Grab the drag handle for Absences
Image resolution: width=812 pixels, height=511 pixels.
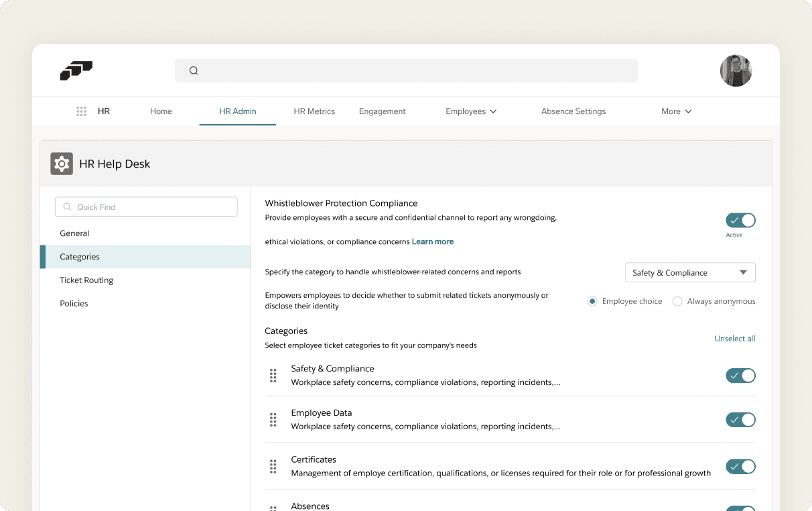pos(273,508)
